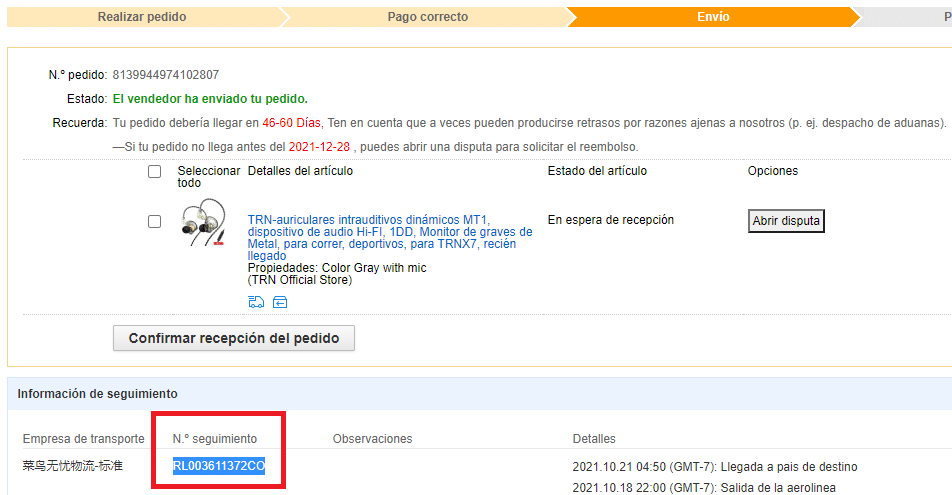Image resolution: width=952 pixels, height=495 pixels.
Task: Click the 2021-12-28 deadline date
Action: point(320,147)
